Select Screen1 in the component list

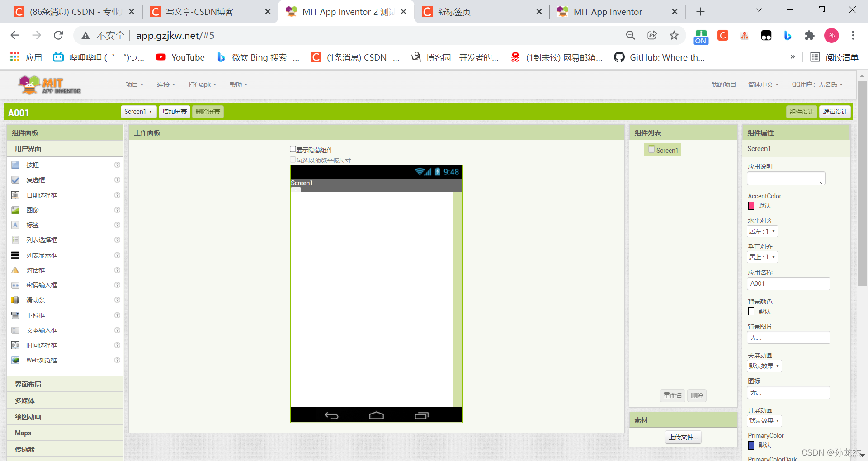click(x=663, y=150)
